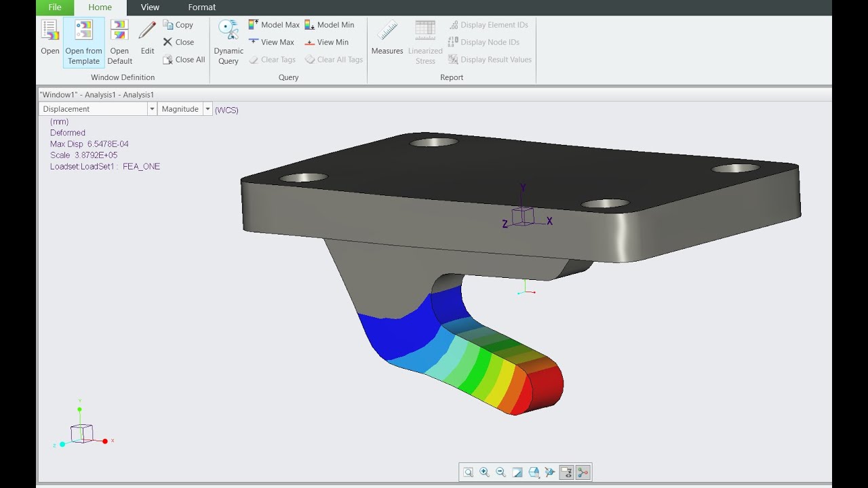Click the Scale 3.8792E+05 text
The image size is (868, 488).
pyautogui.click(x=84, y=155)
